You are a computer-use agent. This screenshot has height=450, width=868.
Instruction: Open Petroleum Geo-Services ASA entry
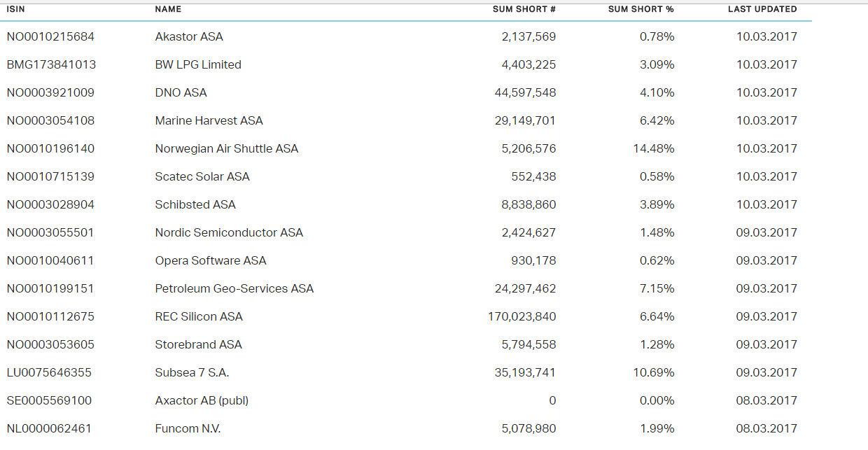point(234,288)
